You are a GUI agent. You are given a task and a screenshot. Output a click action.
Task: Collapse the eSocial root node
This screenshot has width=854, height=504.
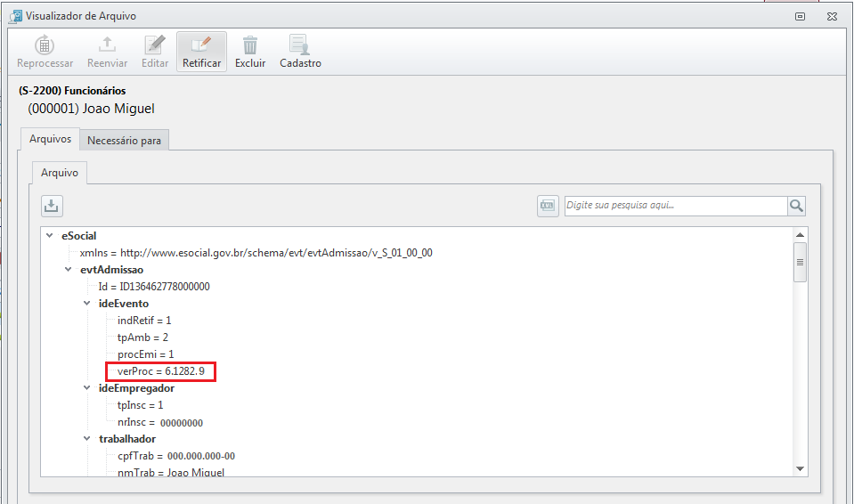tap(50, 235)
